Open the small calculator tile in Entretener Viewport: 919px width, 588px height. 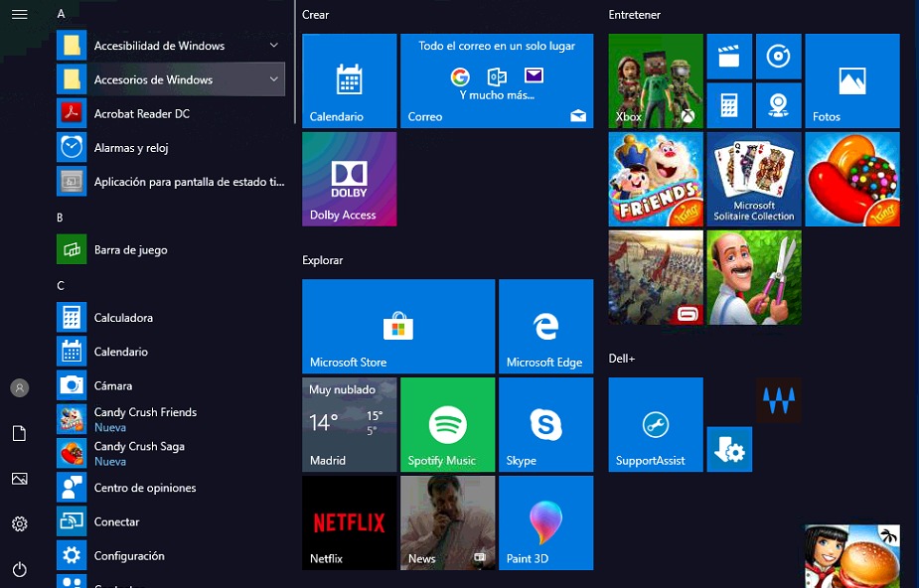[729, 105]
